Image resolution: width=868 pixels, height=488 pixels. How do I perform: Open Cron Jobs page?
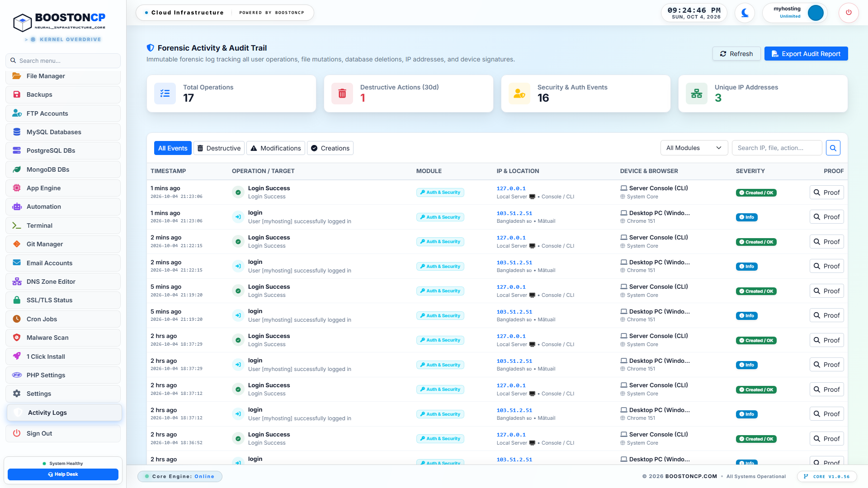click(63, 319)
